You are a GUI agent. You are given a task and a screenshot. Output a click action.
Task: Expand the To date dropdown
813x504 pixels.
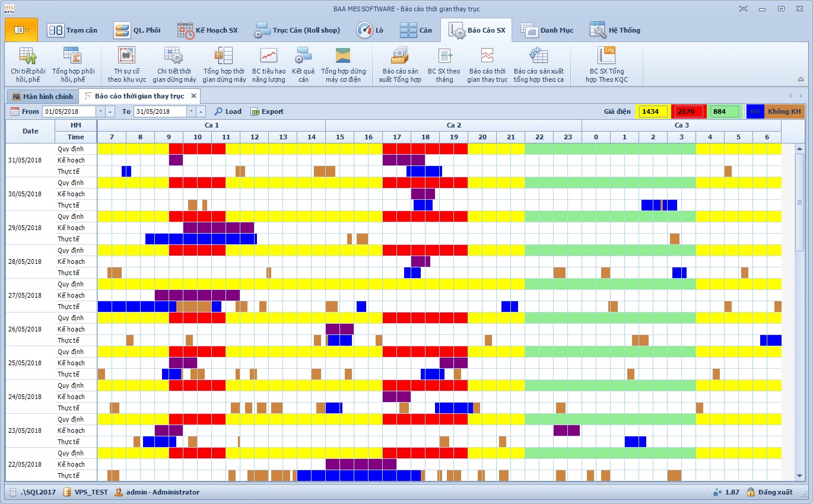(x=191, y=111)
